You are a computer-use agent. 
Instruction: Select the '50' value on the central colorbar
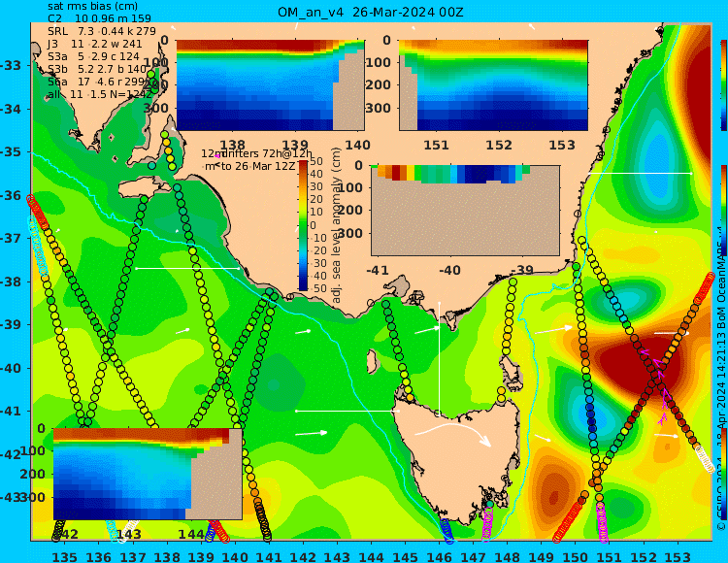point(316,161)
